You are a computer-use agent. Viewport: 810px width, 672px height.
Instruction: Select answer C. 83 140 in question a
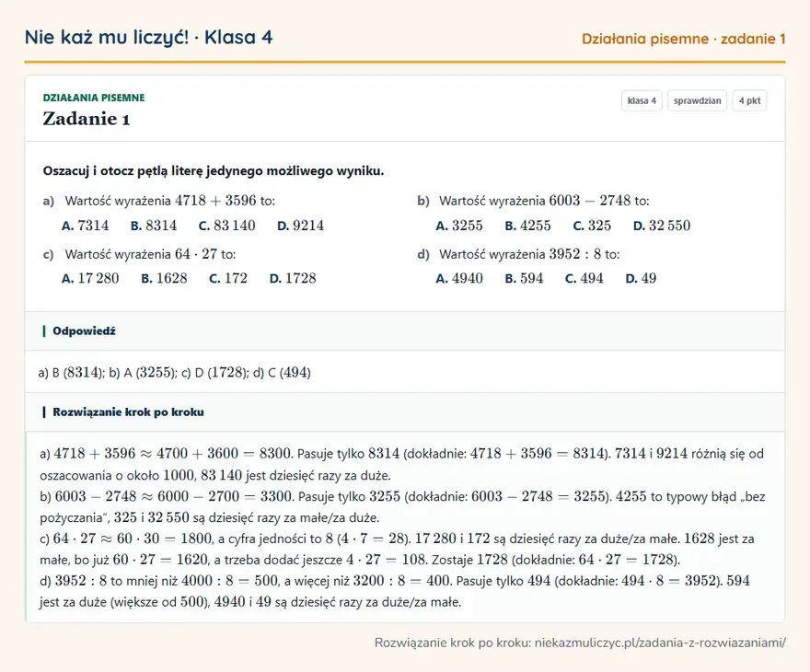coord(226,226)
